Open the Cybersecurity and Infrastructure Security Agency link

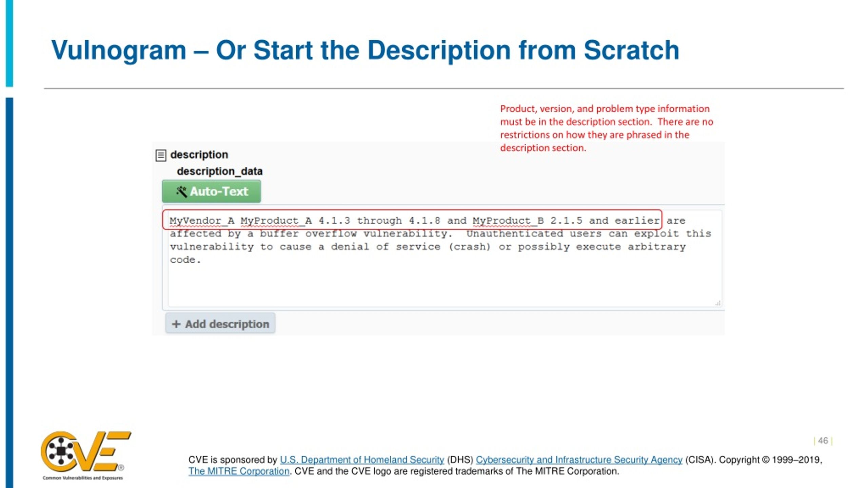point(579,460)
